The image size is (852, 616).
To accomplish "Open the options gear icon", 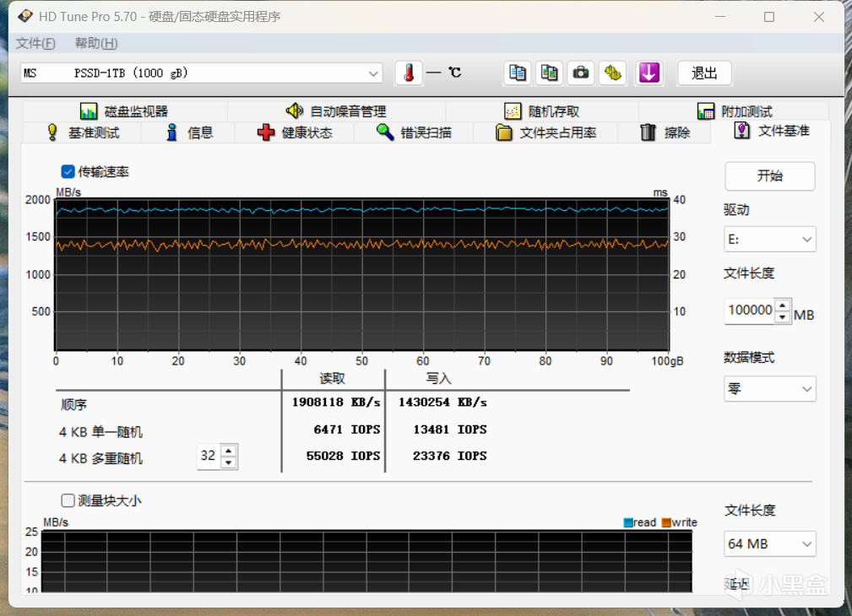I will pos(612,73).
